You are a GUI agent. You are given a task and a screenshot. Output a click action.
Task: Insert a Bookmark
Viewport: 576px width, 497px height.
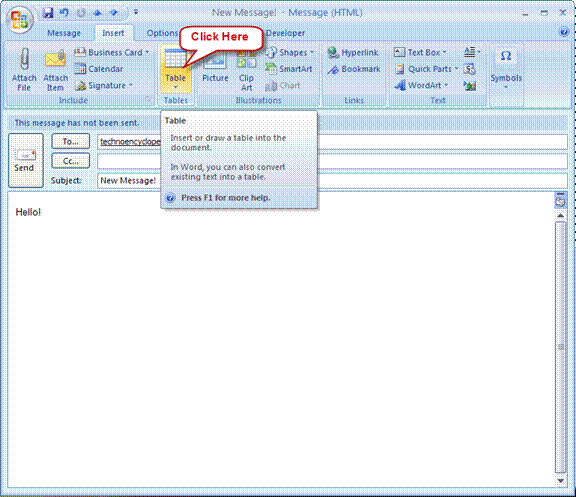click(x=354, y=69)
